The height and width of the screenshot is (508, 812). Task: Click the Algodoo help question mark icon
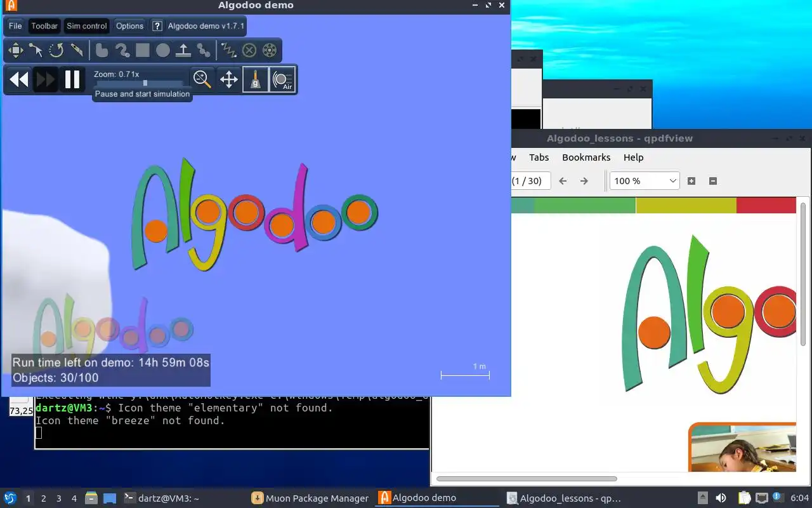point(158,26)
